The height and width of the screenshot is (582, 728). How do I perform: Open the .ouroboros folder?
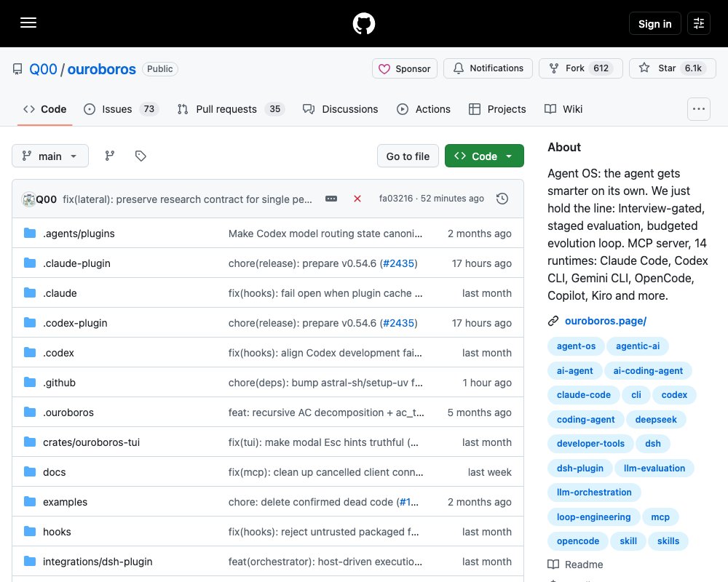click(x=68, y=412)
